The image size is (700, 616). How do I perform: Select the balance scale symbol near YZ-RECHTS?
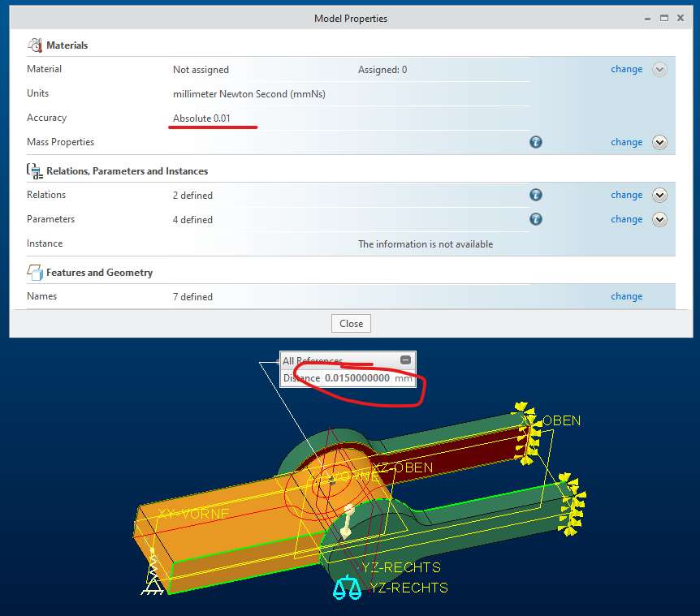click(x=348, y=586)
